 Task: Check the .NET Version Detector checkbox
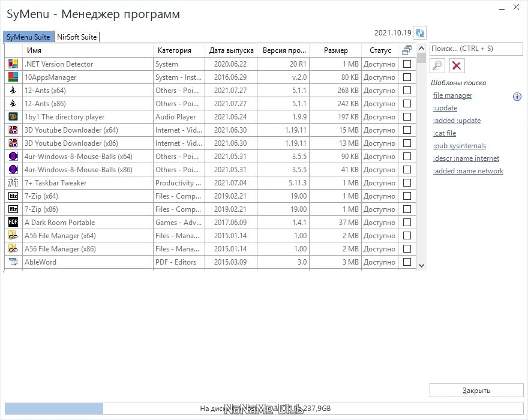tap(407, 64)
